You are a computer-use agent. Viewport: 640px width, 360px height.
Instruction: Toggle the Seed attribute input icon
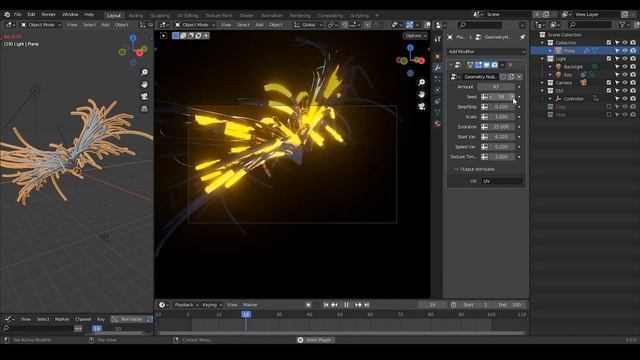coord(484,97)
